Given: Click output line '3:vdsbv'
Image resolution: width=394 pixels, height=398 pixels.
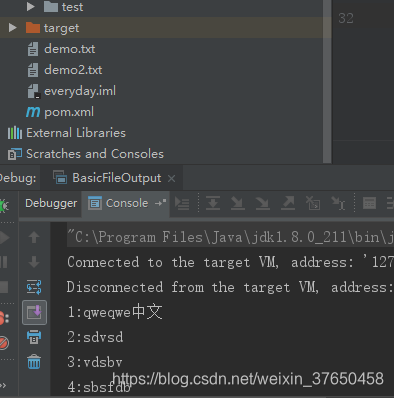Looking at the screenshot, I should (x=95, y=362).
